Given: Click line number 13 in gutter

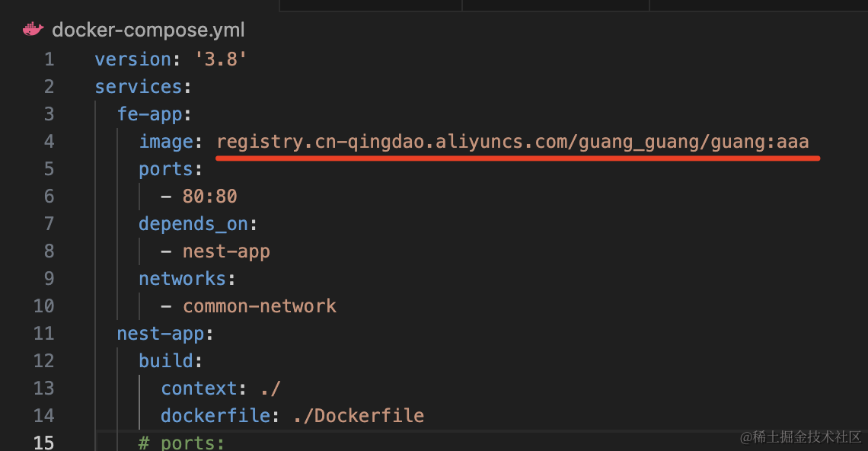Looking at the screenshot, I should tap(43, 389).
